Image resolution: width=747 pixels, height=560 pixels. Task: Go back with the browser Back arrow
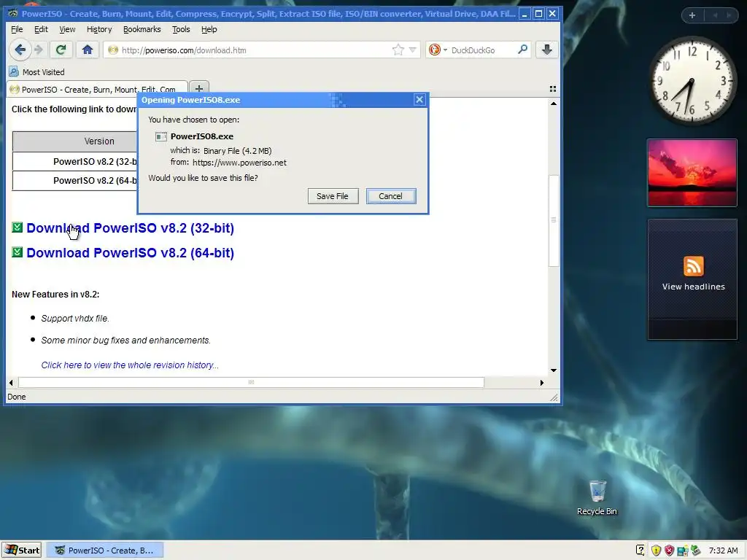click(x=20, y=50)
